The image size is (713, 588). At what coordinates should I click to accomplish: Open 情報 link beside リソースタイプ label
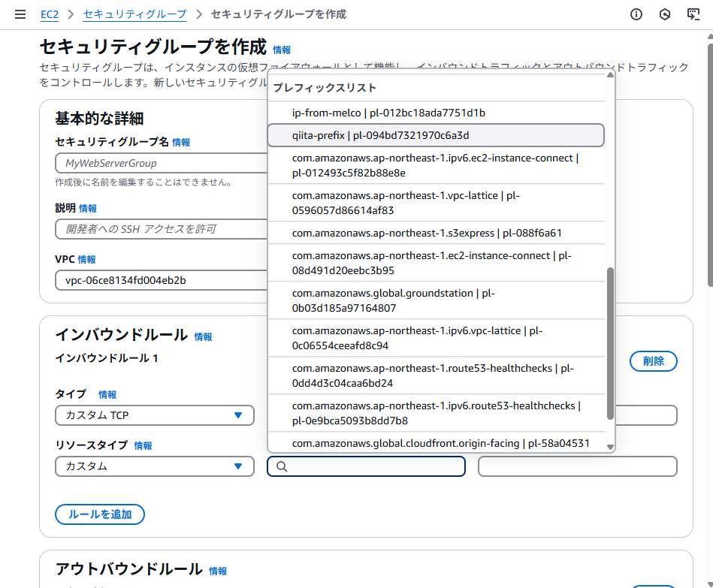coord(143,446)
